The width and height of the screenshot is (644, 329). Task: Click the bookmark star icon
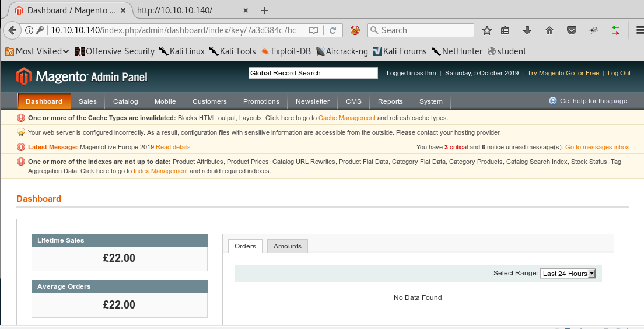pyautogui.click(x=487, y=30)
